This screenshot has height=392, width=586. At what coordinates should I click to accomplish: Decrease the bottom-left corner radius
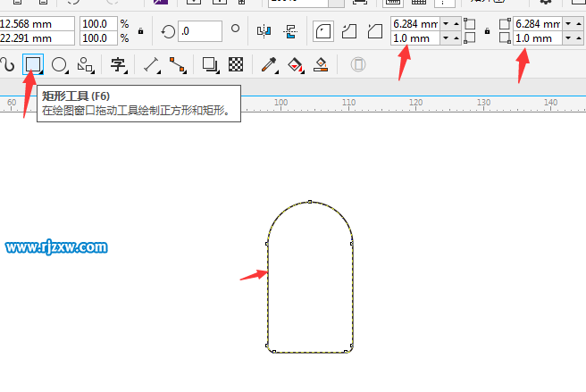coord(446,38)
